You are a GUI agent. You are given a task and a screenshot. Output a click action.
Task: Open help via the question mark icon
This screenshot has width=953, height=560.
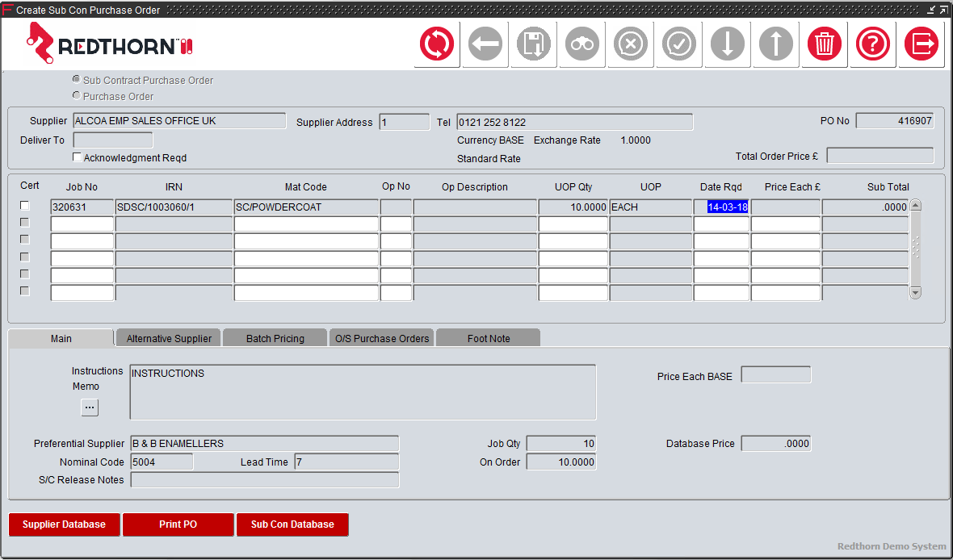pyautogui.click(x=872, y=44)
